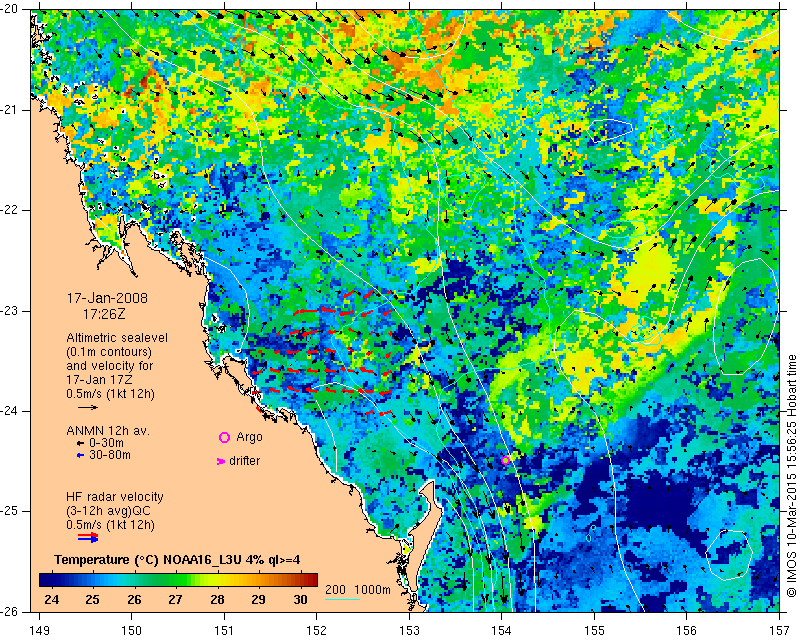Click '0.5m/s (1kt 12h)' under the altimetric legend
The width and height of the screenshot is (800, 640).
(110, 394)
